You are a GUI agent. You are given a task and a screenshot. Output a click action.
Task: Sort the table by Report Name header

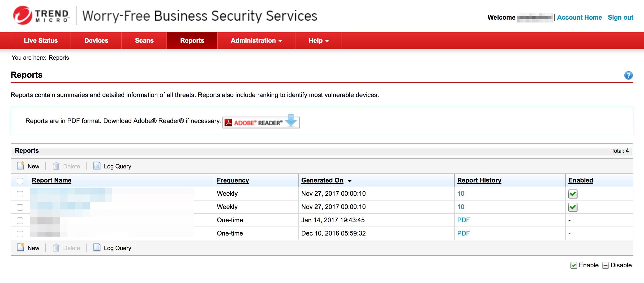[x=51, y=180]
